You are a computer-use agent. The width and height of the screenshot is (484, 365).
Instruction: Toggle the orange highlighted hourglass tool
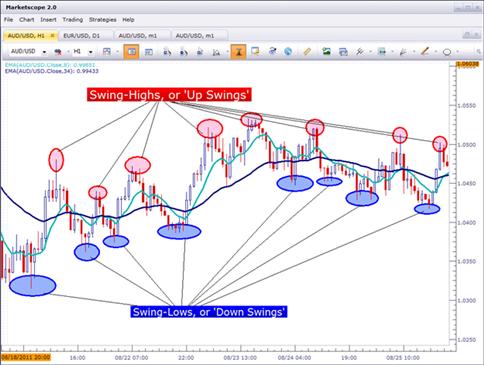[x=238, y=52]
